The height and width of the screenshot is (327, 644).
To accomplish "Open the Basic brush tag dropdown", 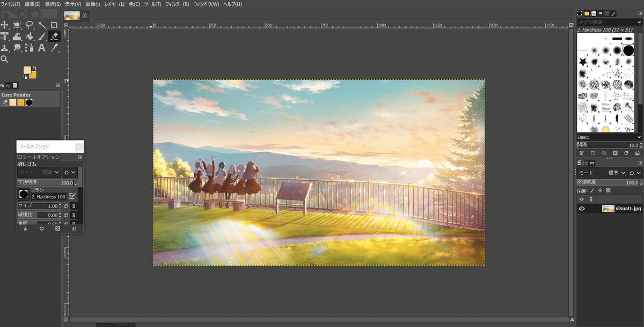I will tap(609, 137).
